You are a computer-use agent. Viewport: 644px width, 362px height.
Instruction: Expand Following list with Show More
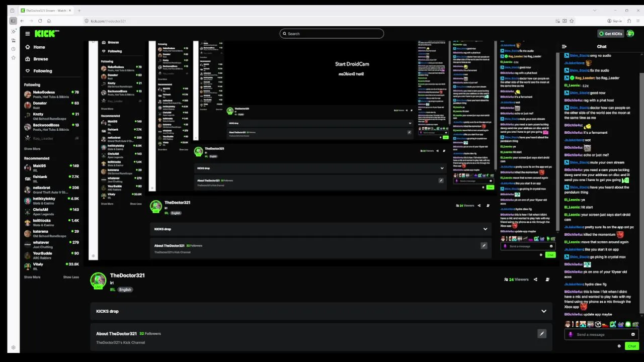(x=32, y=149)
